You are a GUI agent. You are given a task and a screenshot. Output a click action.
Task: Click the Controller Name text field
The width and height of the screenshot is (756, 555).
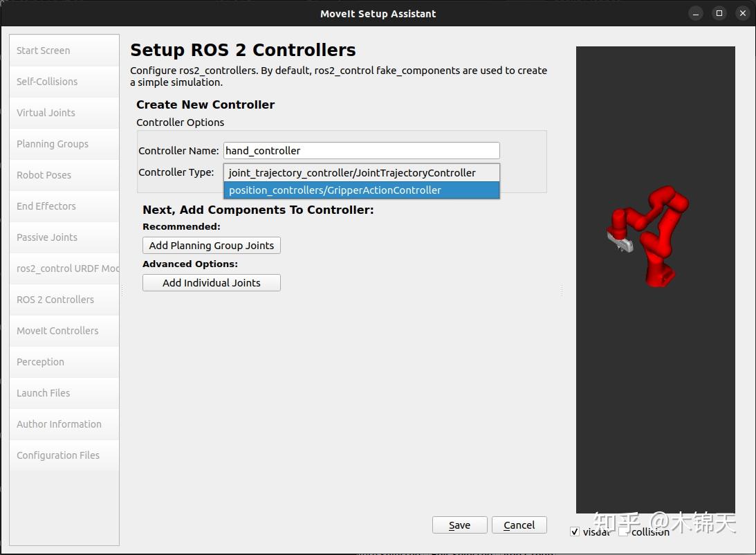pyautogui.click(x=361, y=150)
